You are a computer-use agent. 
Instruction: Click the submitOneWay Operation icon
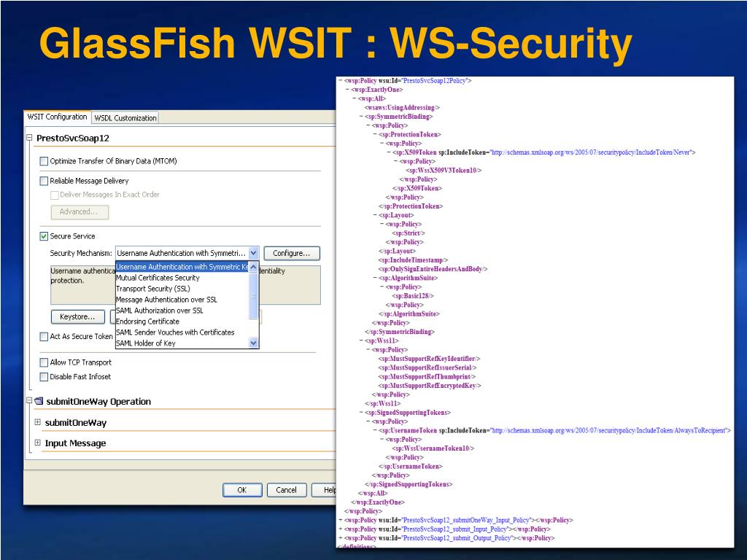39,402
